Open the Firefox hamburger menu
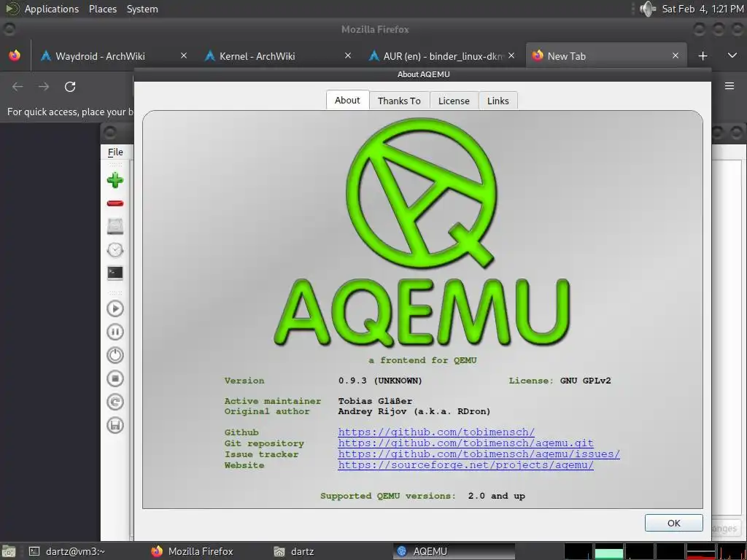The width and height of the screenshot is (747, 560). [x=729, y=86]
